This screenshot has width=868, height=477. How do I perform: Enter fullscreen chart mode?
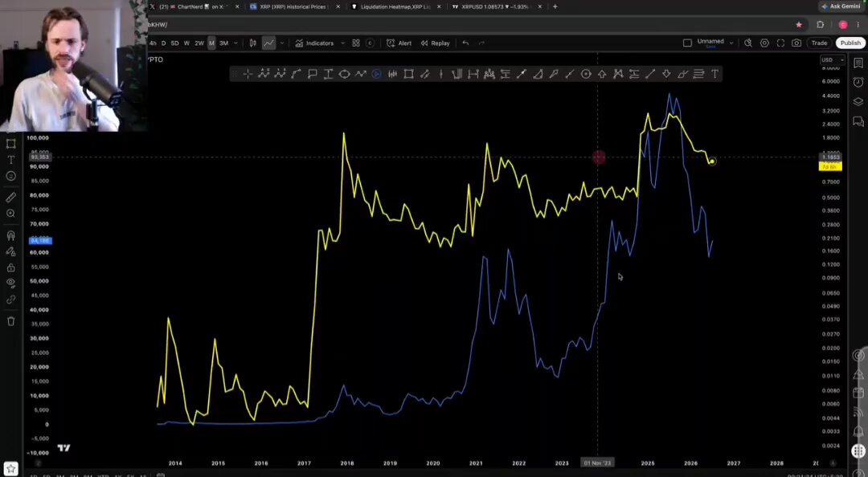(x=780, y=43)
